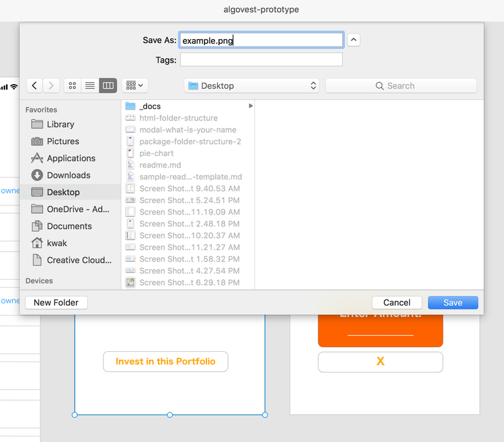The height and width of the screenshot is (442, 504).
Task: Open the _docs folder
Action: point(187,106)
